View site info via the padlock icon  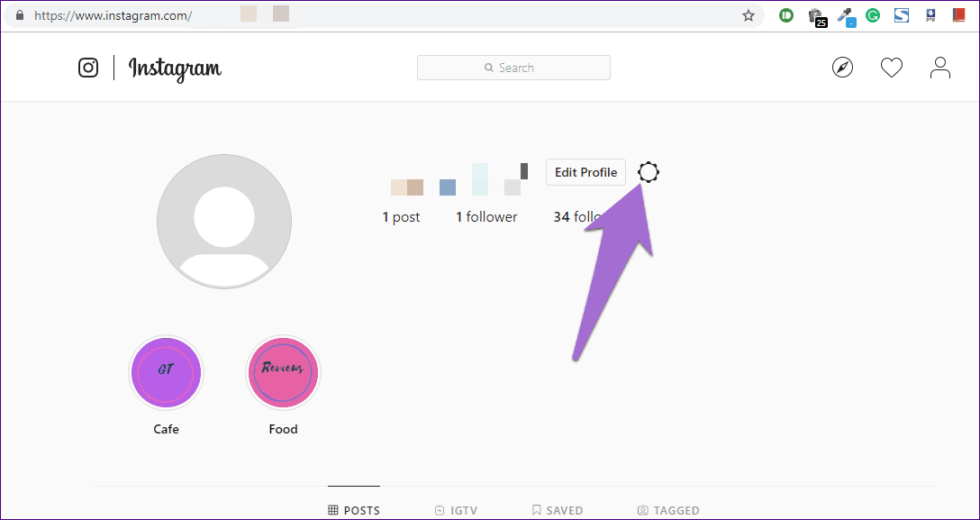(21, 15)
